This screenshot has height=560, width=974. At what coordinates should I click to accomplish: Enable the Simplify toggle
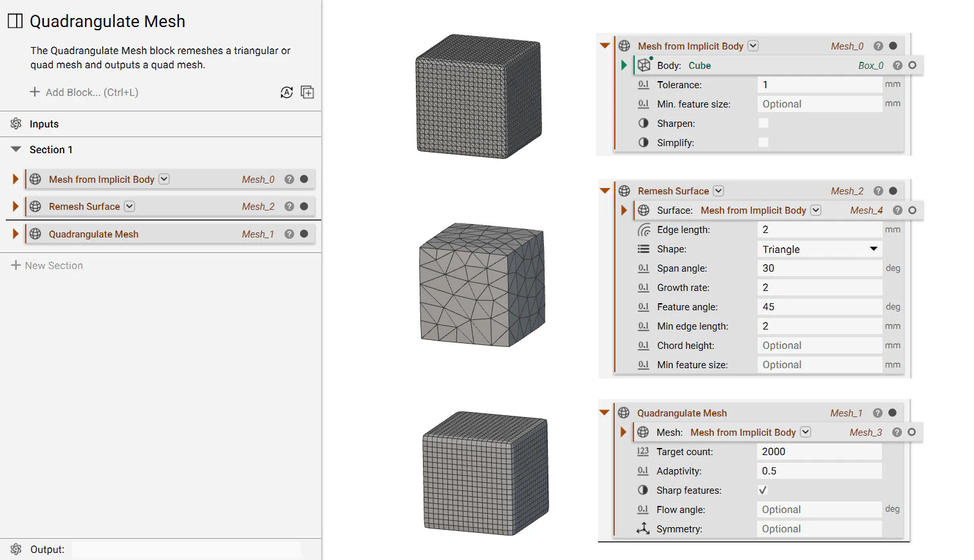(763, 142)
